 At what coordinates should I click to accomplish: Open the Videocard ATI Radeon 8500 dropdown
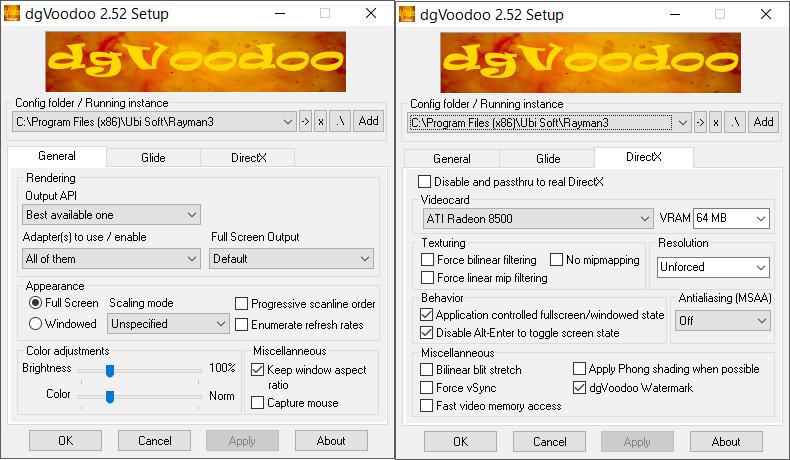tap(538, 219)
